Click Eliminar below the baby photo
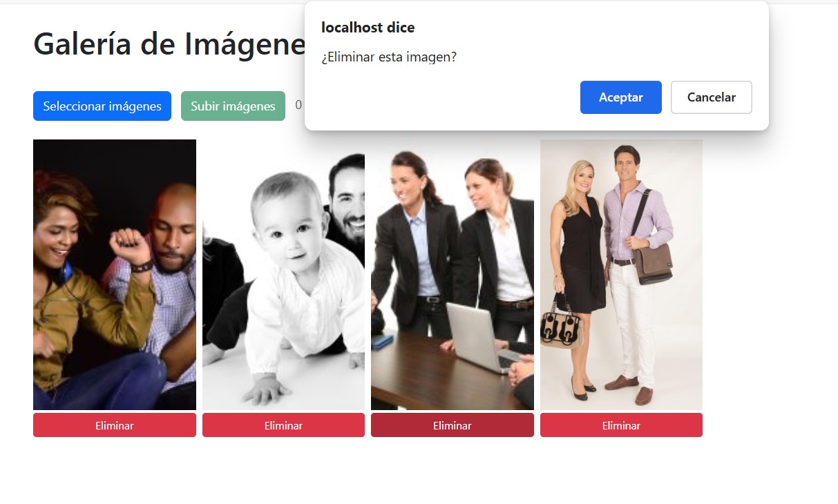The image size is (838, 504). pyautogui.click(x=283, y=425)
